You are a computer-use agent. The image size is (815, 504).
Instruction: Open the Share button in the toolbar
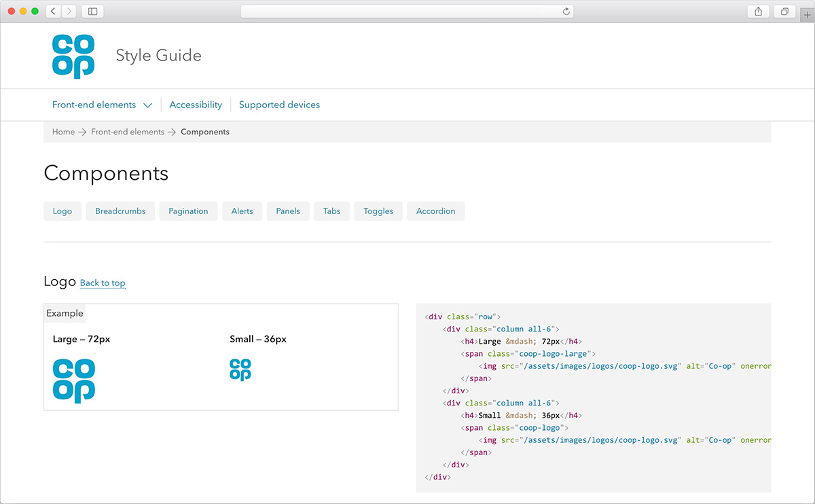tap(758, 12)
